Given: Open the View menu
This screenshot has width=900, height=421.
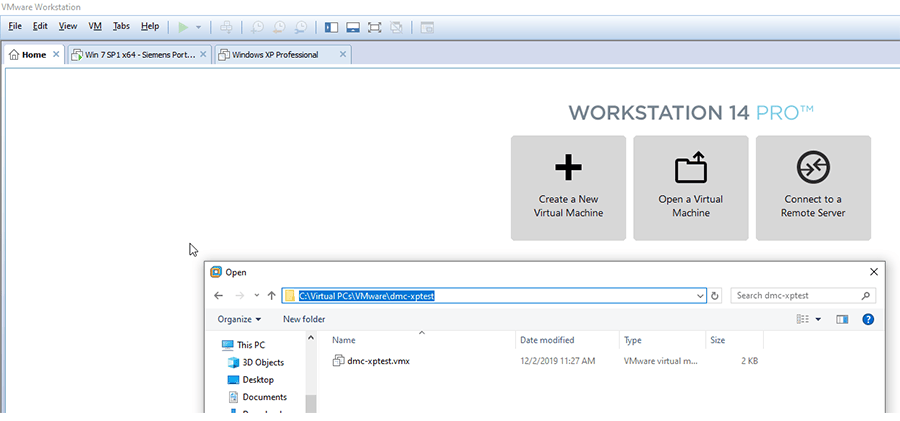Looking at the screenshot, I should click(x=68, y=26).
